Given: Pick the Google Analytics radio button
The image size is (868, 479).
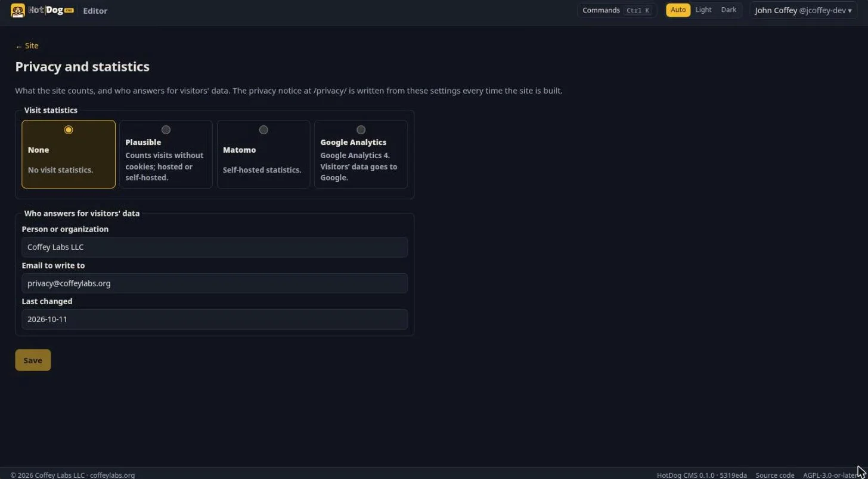Looking at the screenshot, I should point(361,129).
